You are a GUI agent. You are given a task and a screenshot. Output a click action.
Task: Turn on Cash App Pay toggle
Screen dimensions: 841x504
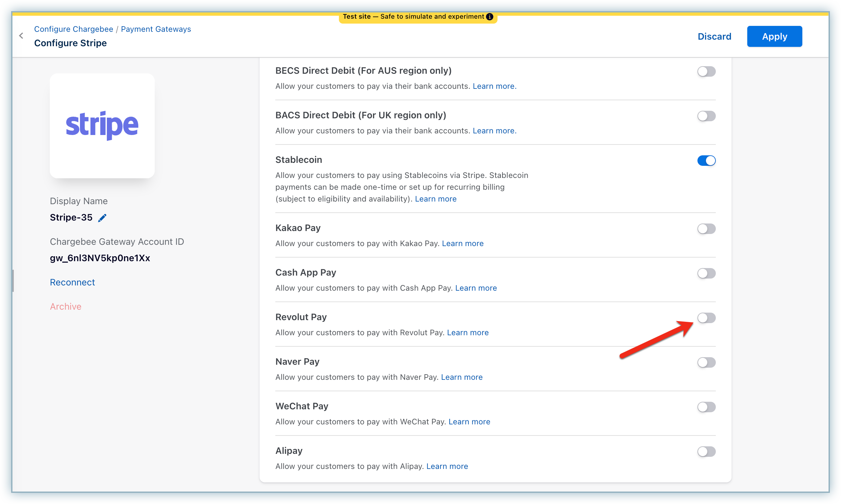(706, 273)
